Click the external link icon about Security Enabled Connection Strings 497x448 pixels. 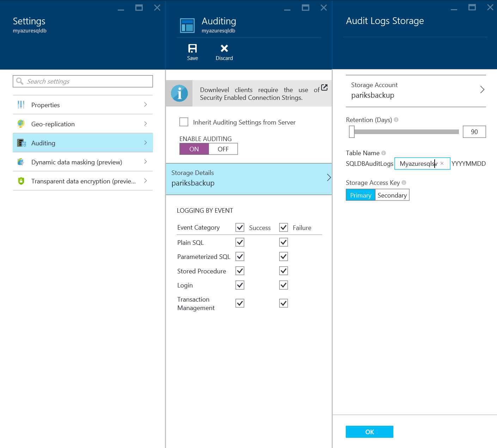tap(324, 87)
